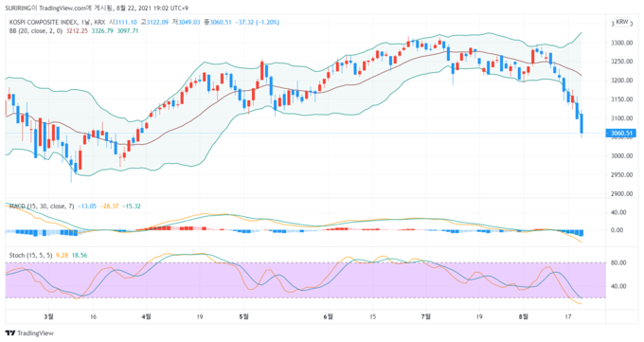Click the 4월 date axis label
This screenshot has width=644, height=342.
tap(146, 317)
